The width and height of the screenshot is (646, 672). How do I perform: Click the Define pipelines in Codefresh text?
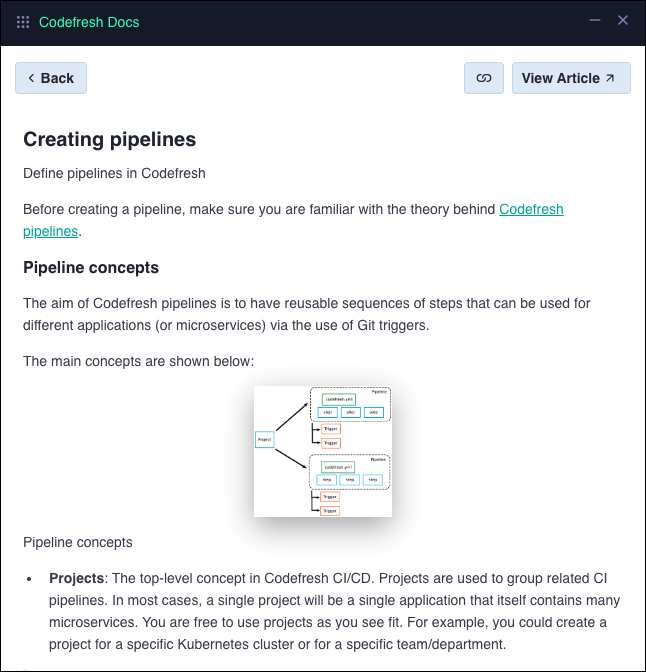click(x=114, y=173)
